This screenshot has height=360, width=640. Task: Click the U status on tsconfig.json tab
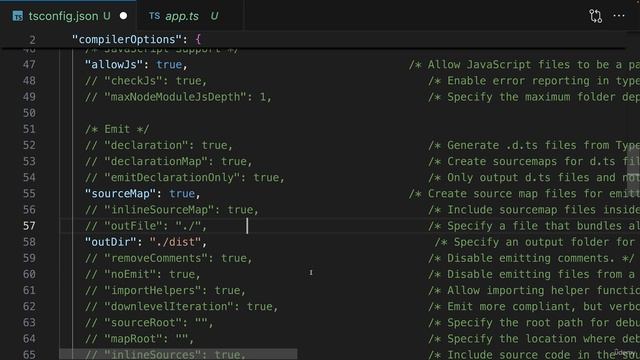click(x=107, y=16)
